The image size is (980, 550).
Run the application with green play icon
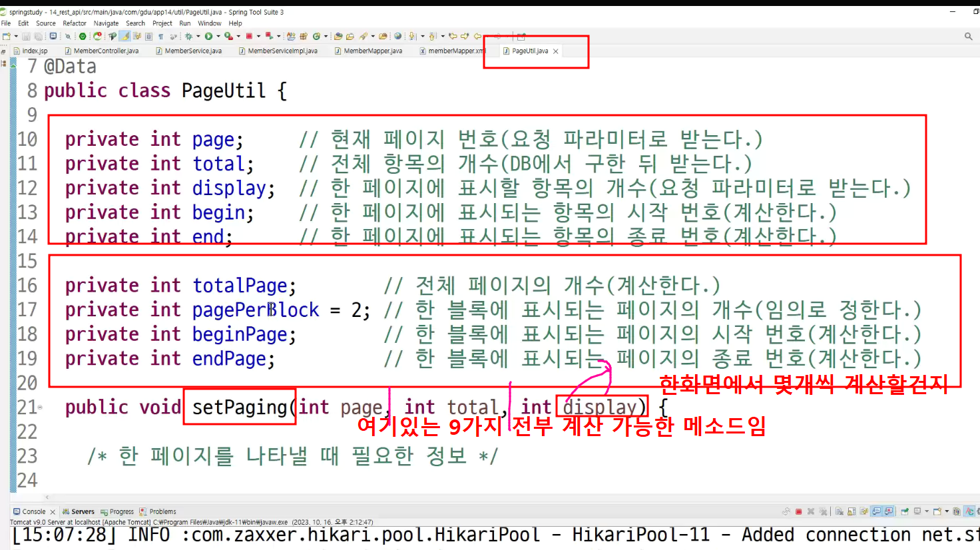(208, 36)
